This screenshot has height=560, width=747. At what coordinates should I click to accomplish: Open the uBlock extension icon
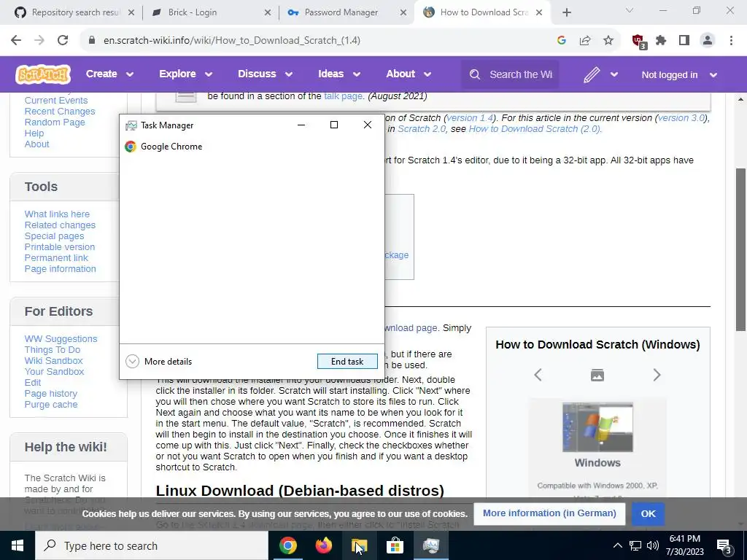pyautogui.click(x=638, y=41)
